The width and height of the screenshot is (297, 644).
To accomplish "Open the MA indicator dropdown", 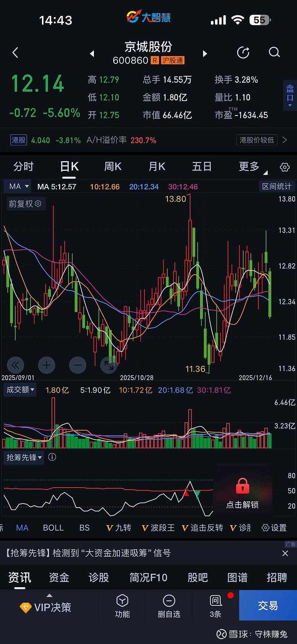I will (19, 186).
